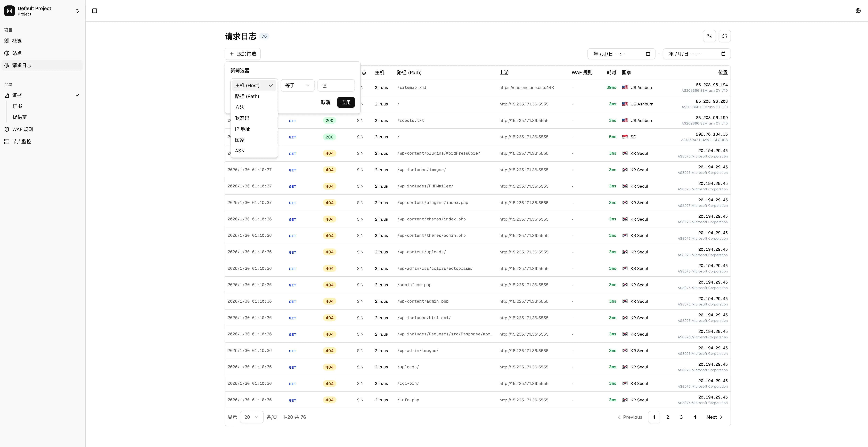Open the start date picker calendar
The width and height of the screenshot is (868, 447).
(648, 54)
